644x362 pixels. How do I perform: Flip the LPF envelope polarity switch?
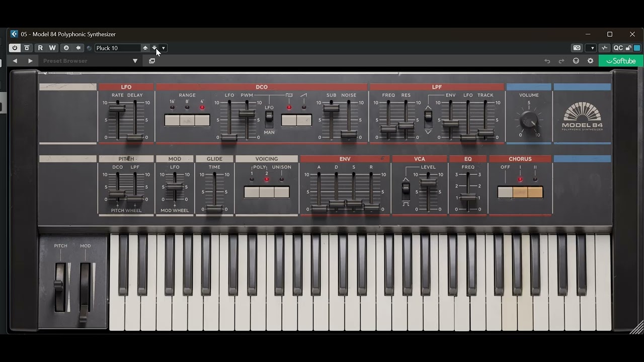point(428,119)
